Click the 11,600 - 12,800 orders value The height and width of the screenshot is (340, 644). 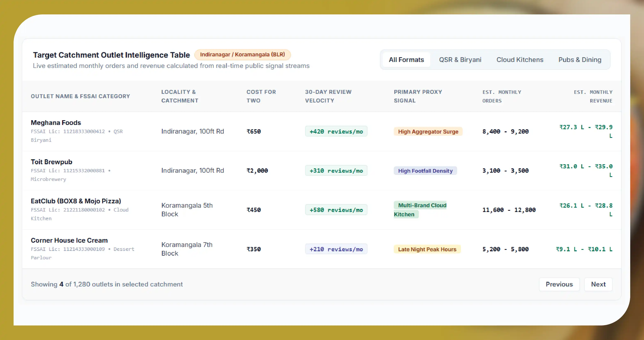[x=509, y=210]
